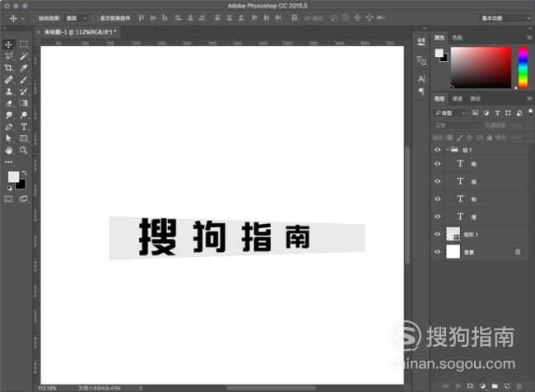Viewport: 535px width, 392px height.
Task: Switch to the 路径 Paths tab
Action: pos(475,99)
